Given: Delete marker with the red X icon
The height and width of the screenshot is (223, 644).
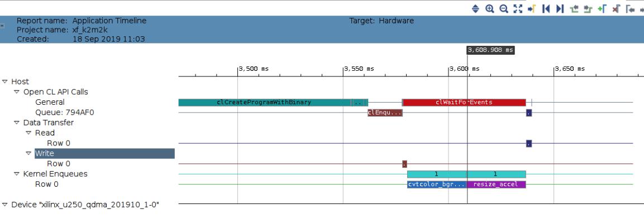Looking at the screenshot, I should pyautogui.click(x=616, y=8).
